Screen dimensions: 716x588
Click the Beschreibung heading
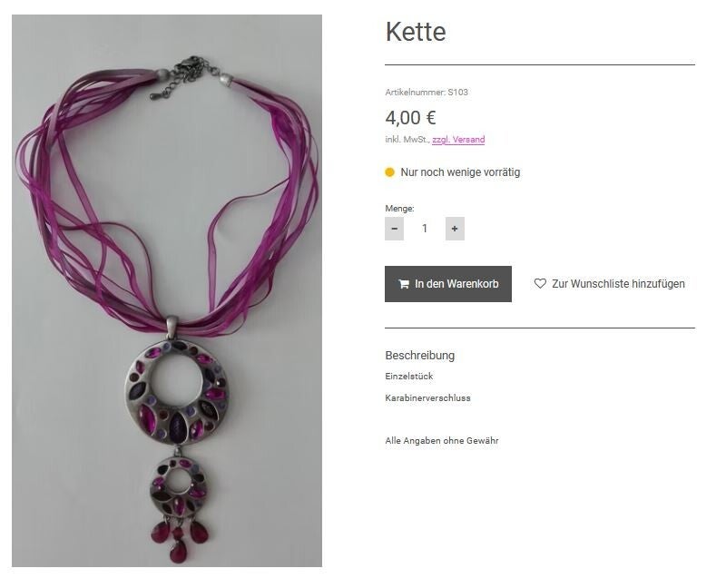[420, 356]
